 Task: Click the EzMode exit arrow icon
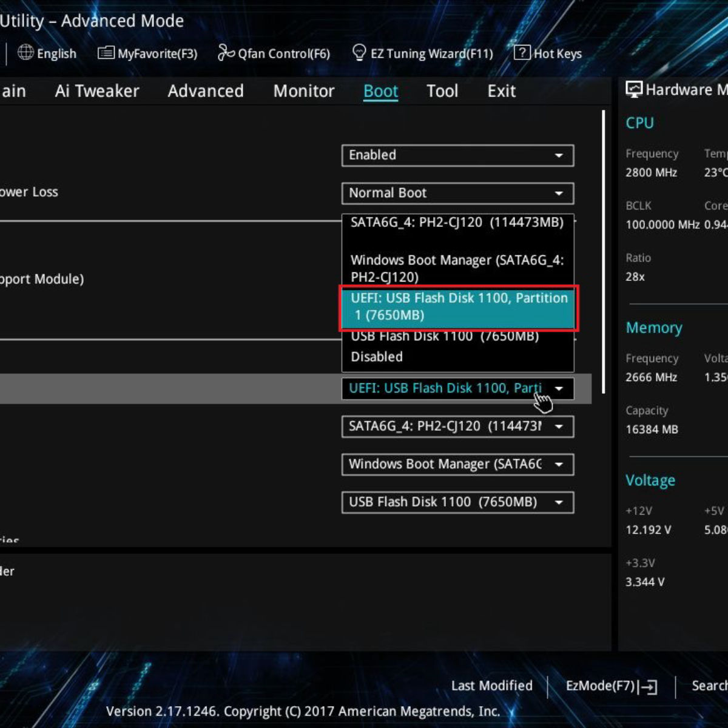649,687
